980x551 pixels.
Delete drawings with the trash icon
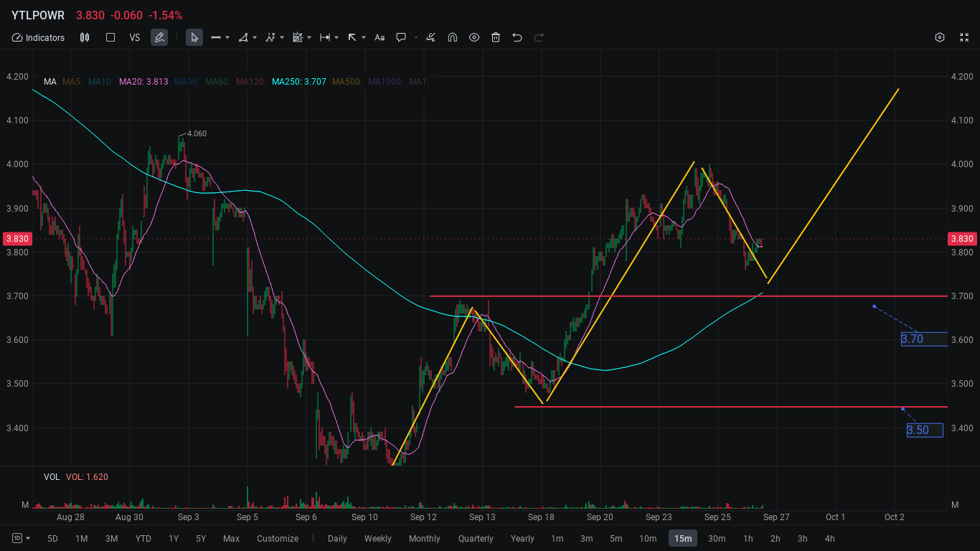496,37
